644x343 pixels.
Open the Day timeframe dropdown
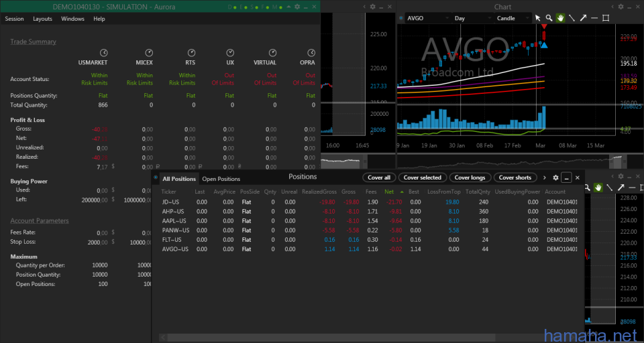pyautogui.click(x=473, y=18)
